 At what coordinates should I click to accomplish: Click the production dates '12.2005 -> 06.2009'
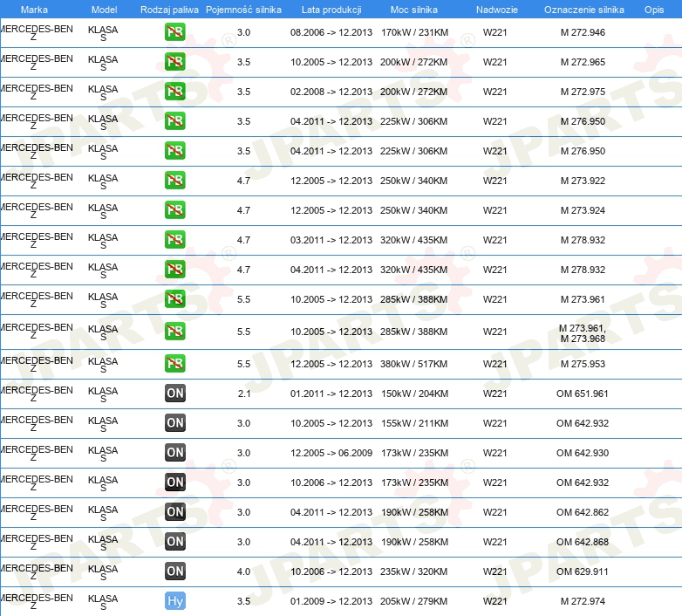(x=331, y=453)
